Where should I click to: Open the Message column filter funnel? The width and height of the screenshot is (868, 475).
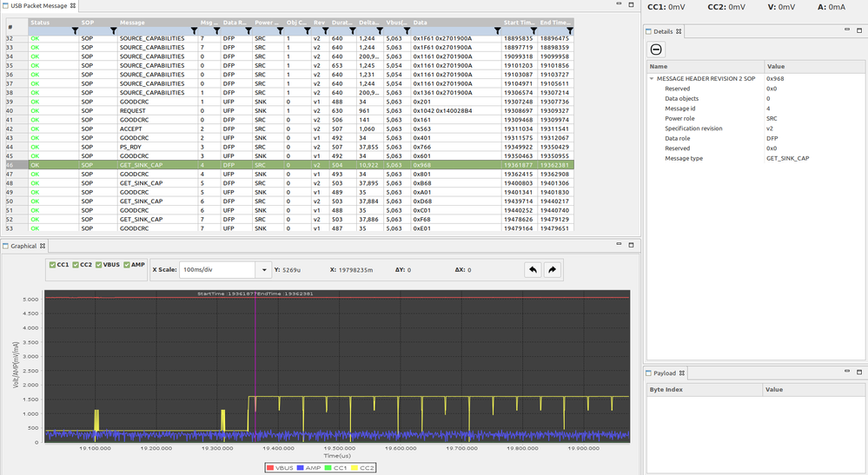[x=195, y=31]
